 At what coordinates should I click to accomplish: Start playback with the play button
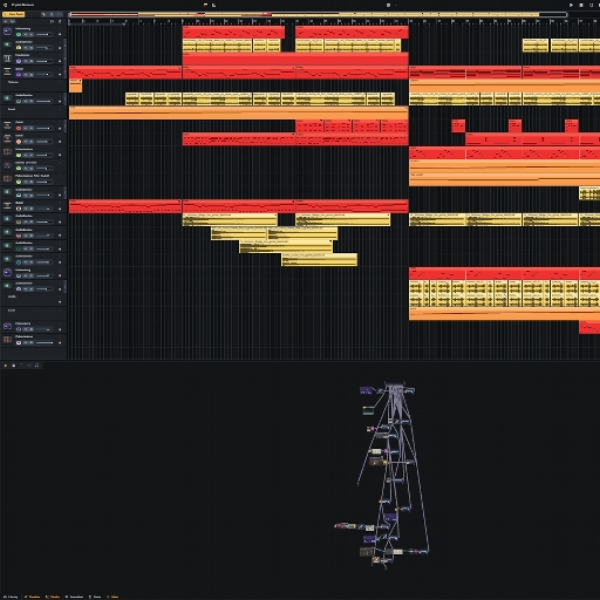[571, 5]
